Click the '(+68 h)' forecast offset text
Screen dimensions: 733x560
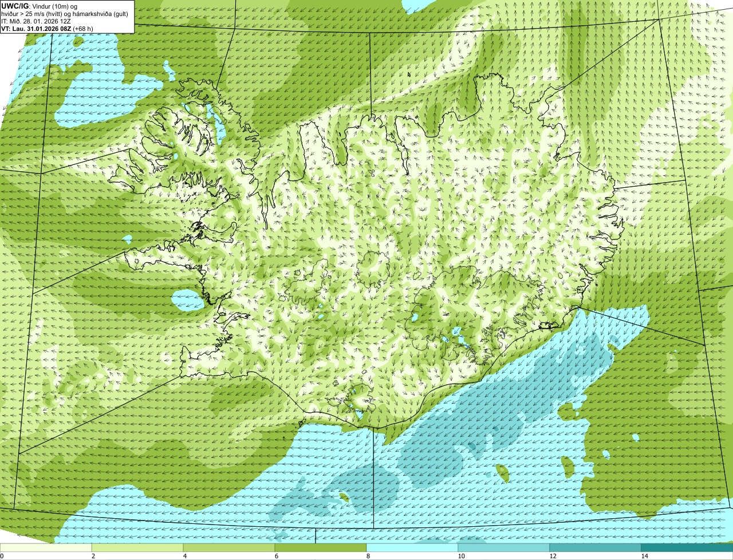[83, 28]
